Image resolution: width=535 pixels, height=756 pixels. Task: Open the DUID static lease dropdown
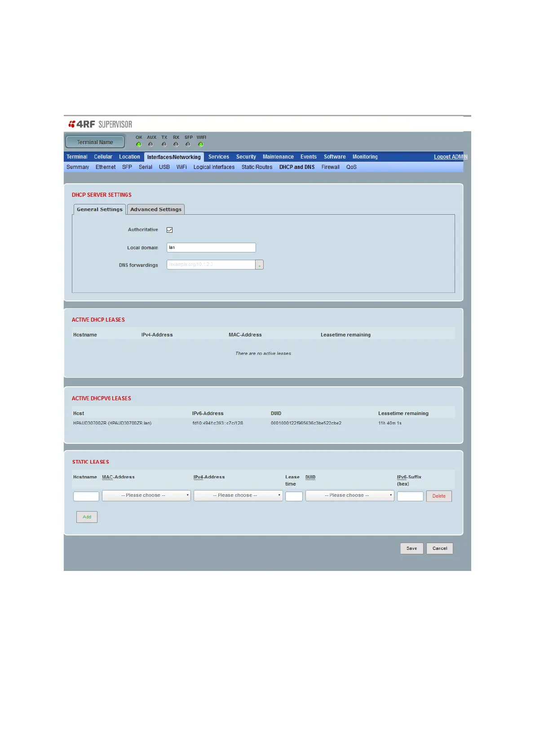350,495
